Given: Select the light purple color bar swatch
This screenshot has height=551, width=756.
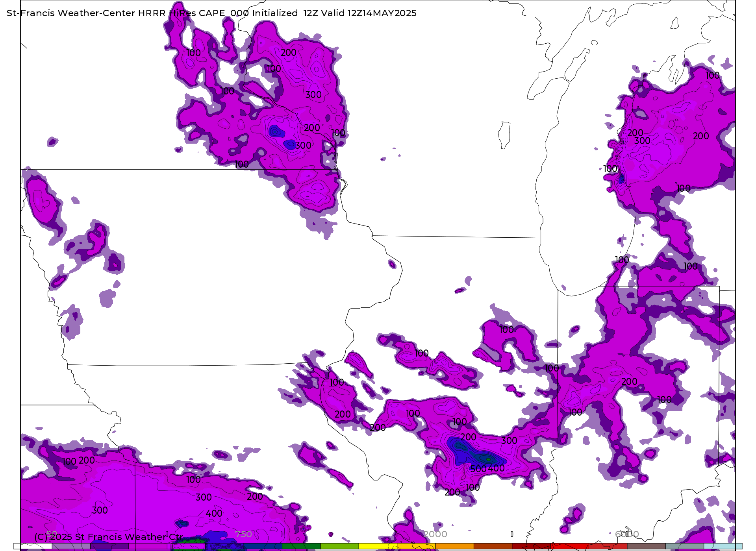Looking at the screenshot, I should pyautogui.click(x=71, y=546).
